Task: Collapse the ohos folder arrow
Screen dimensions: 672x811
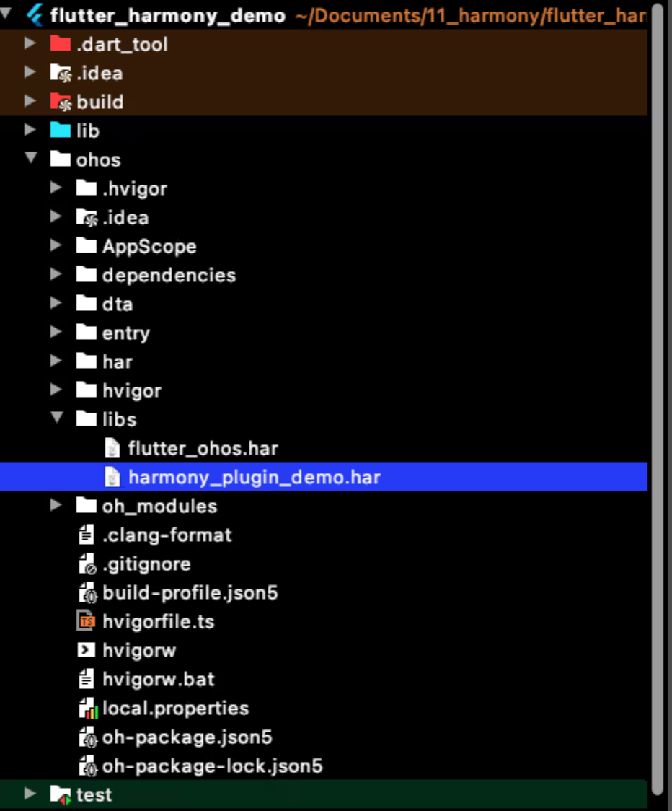Action: click(31, 157)
